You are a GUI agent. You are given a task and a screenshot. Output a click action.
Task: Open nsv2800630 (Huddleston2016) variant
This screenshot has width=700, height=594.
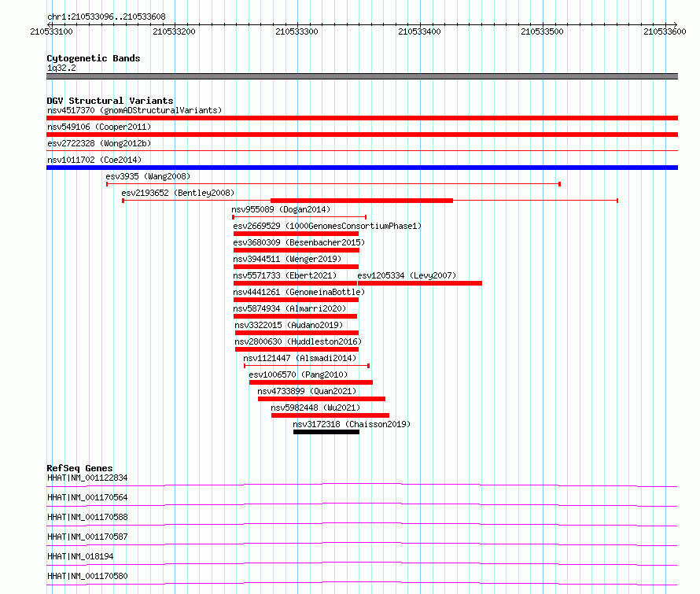[x=298, y=341]
